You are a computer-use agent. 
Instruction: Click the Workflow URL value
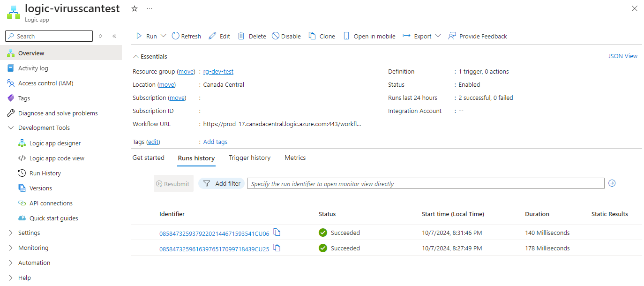click(282, 124)
